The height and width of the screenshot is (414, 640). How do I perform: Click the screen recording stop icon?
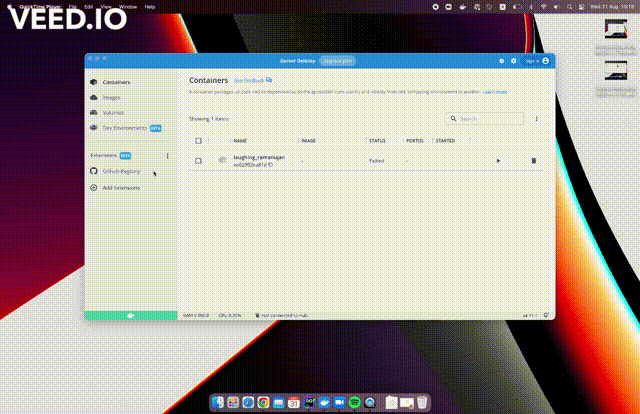[436, 7]
